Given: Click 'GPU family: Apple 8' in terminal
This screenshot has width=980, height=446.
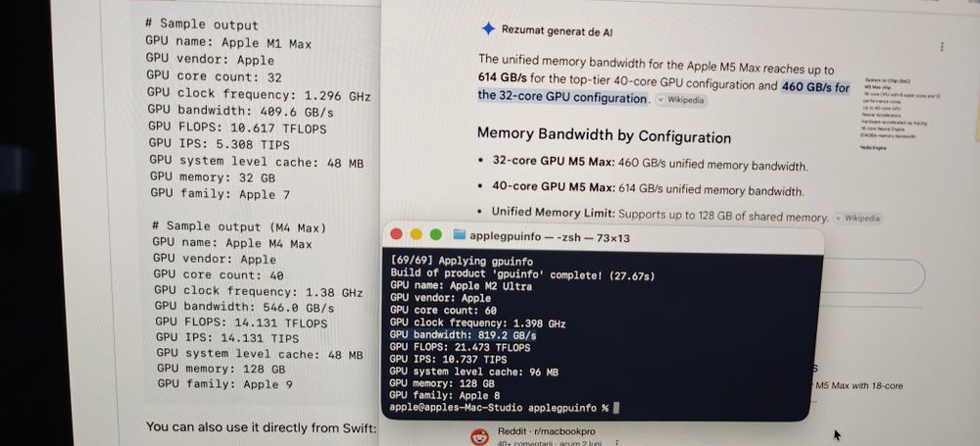Looking at the screenshot, I should [x=444, y=396].
